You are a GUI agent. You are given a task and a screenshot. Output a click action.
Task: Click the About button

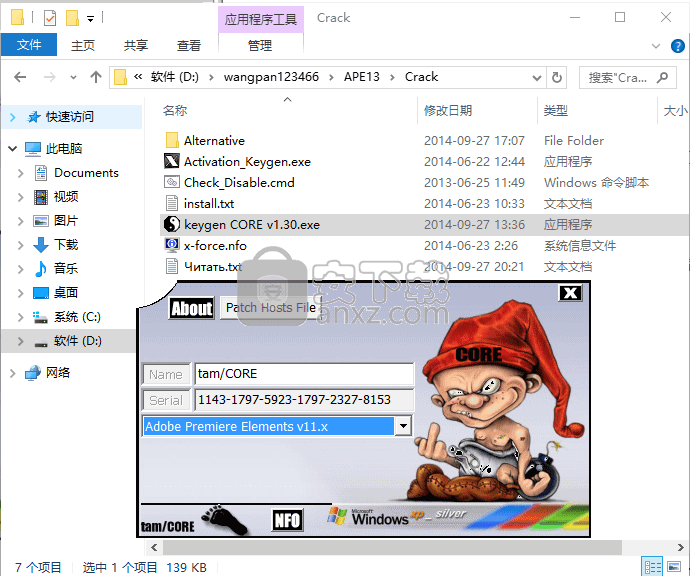click(191, 308)
